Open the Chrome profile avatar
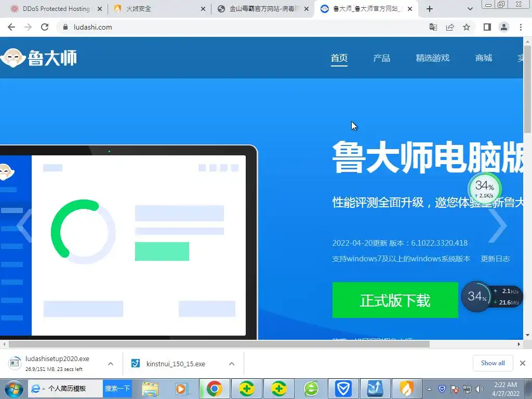Screen dimensions: 532x399 pyautogui.click(x=504, y=27)
